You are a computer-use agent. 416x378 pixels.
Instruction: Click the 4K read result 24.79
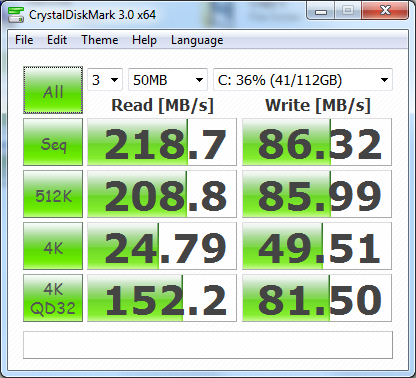(162, 246)
